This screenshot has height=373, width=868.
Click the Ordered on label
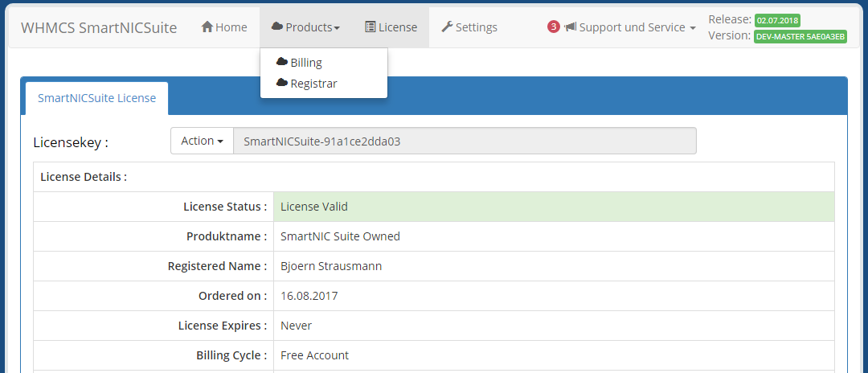[232, 296]
